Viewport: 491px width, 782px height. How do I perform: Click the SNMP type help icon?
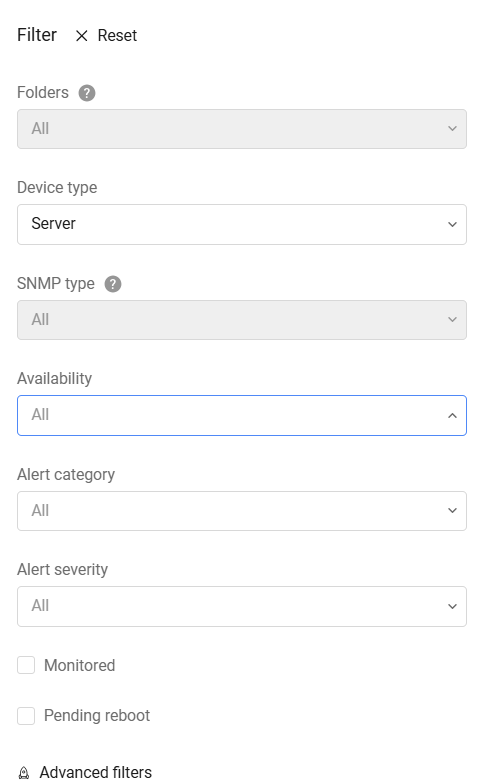tap(113, 284)
